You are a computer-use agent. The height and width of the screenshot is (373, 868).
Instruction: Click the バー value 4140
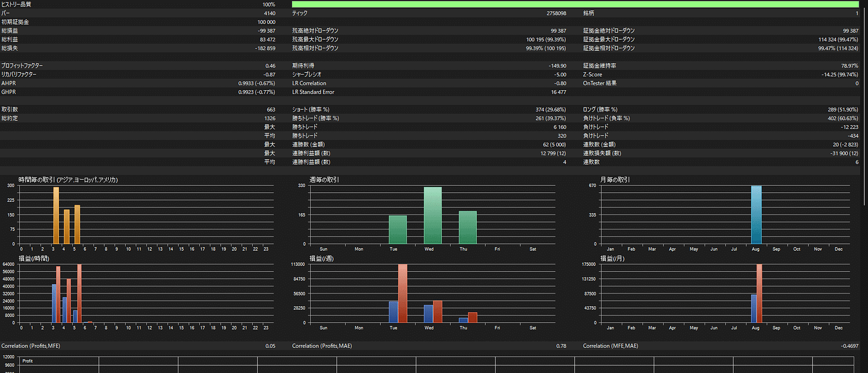point(269,13)
